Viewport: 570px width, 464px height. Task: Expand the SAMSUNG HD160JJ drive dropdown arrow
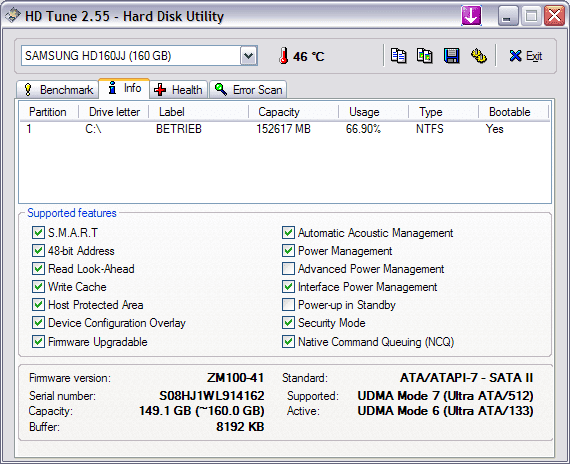[x=249, y=56]
